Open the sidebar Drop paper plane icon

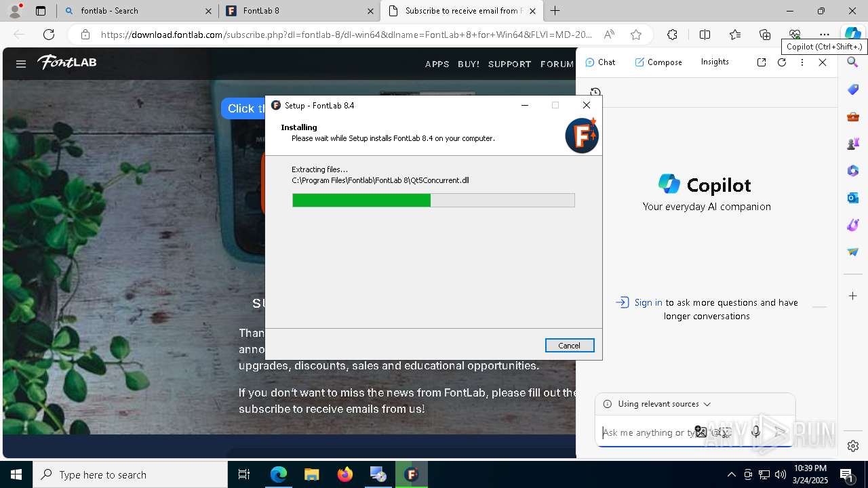coord(853,252)
